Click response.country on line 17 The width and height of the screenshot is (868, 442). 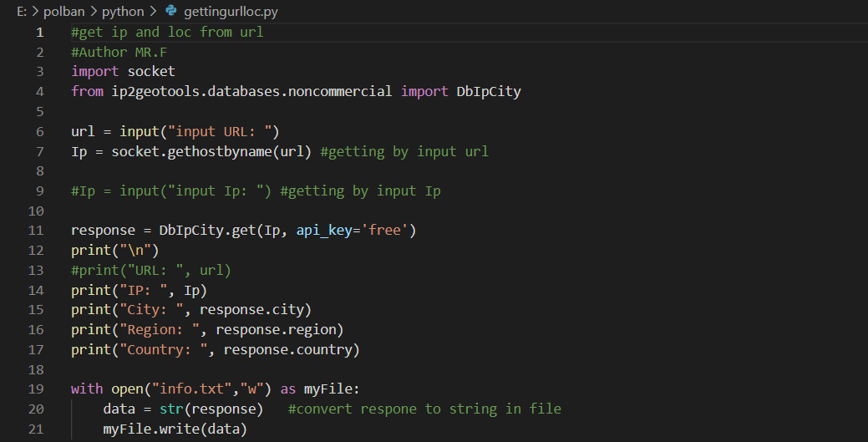click(x=291, y=349)
